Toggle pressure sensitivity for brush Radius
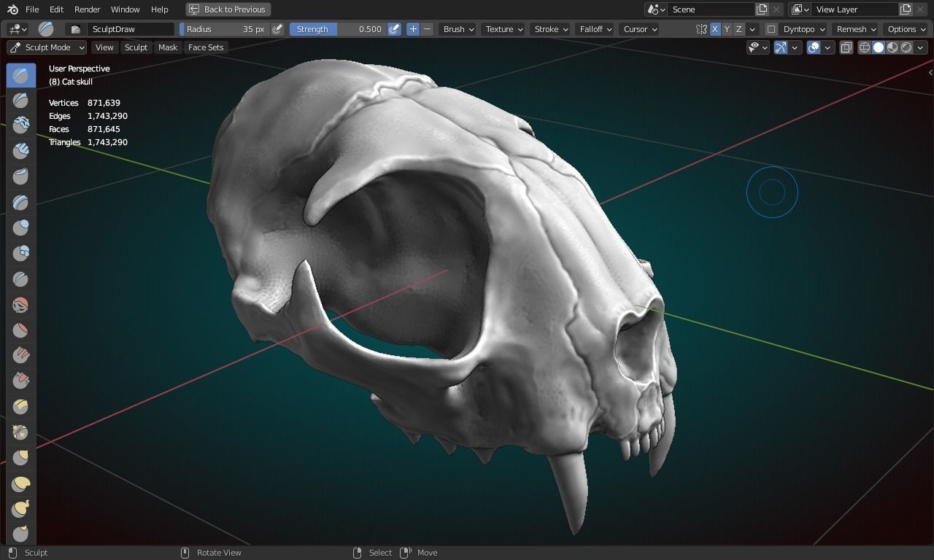 coord(276,28)
